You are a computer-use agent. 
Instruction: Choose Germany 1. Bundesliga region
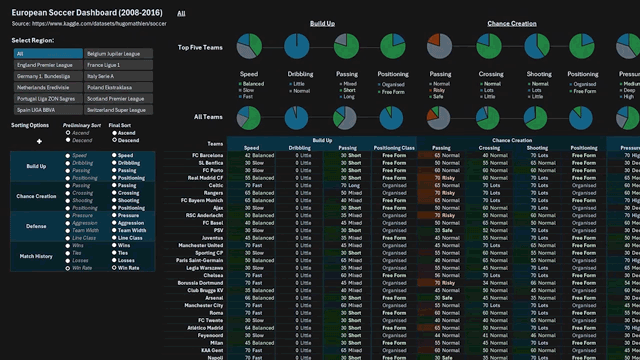48,76
